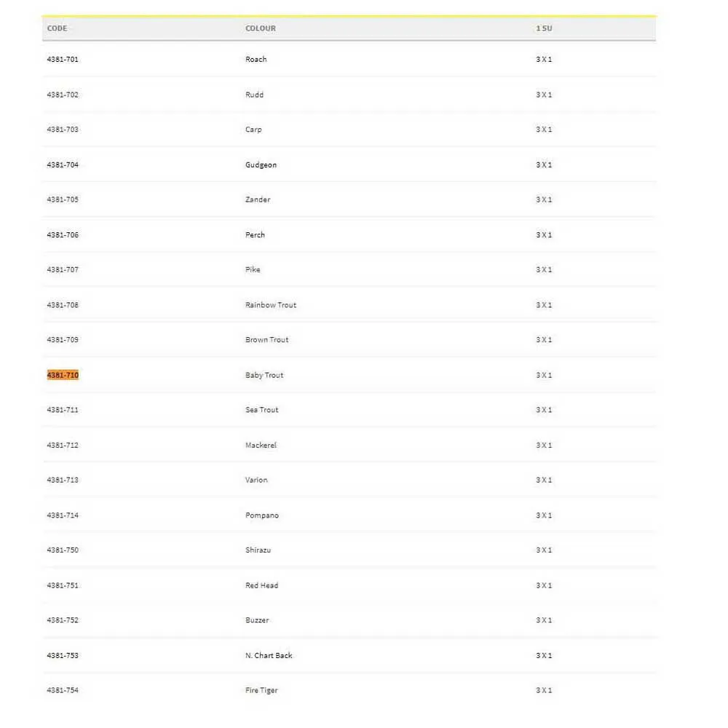Click the Rudd colour entry

point(255,95)
